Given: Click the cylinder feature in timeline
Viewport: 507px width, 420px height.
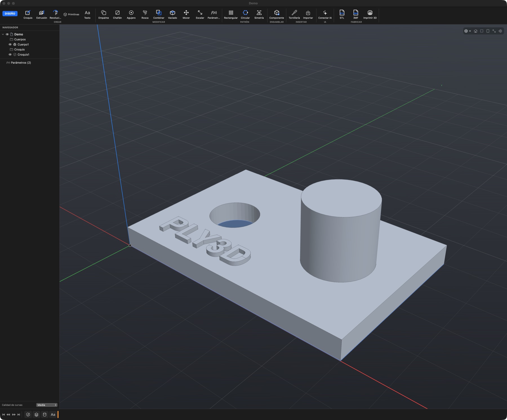Looking at the screenshot, I should pyautogui.click(x=45, y=414).
